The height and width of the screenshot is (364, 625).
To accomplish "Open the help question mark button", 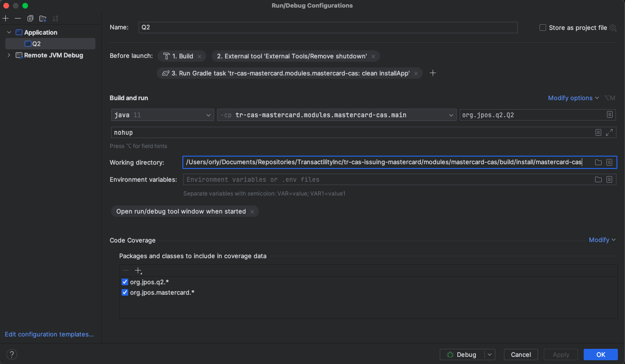I will [x=12, y=355].
